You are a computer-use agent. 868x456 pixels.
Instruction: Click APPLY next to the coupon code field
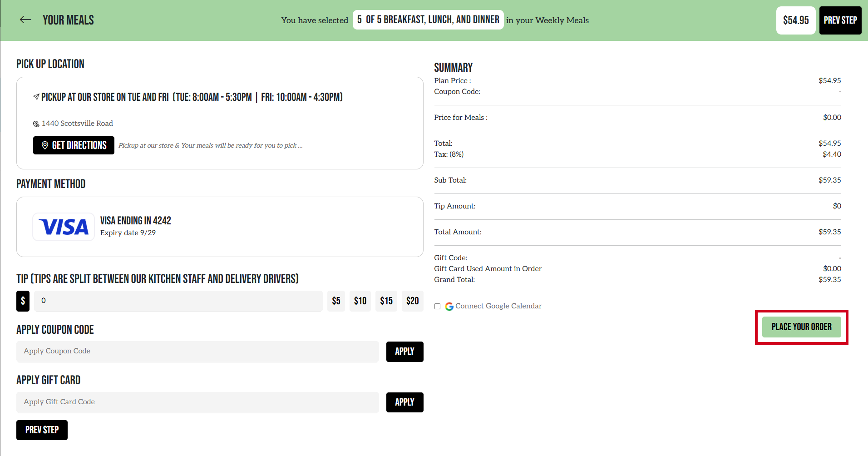404,352
